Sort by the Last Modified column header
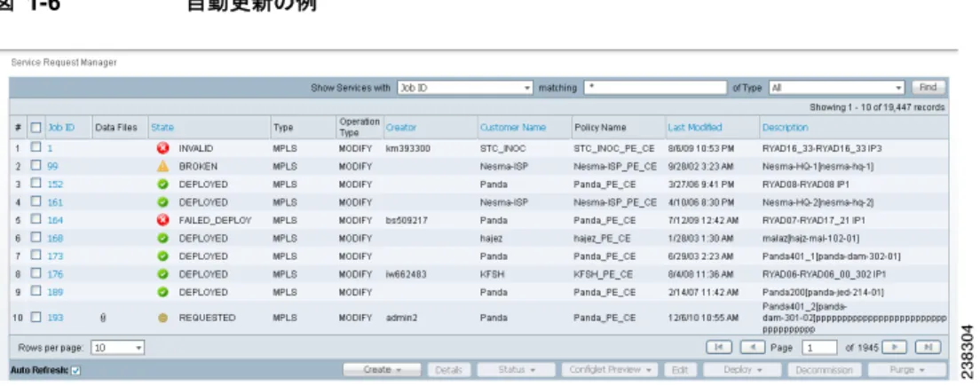 click(x=694, y=128)
